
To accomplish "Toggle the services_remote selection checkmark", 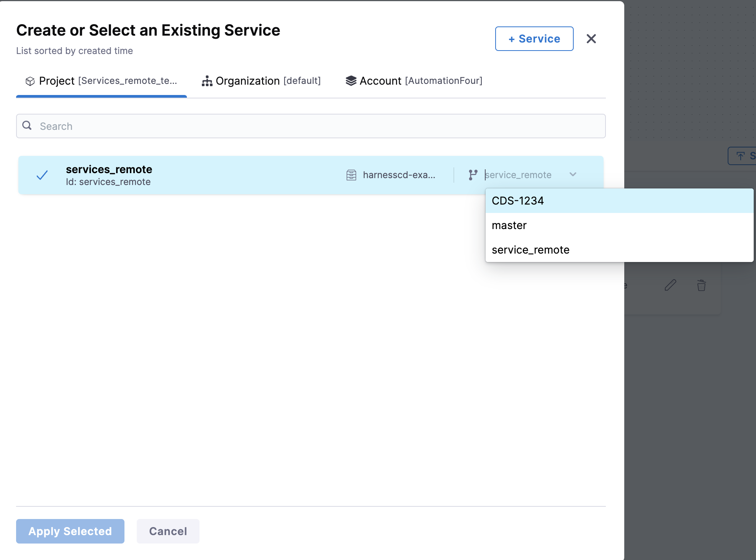I will pyautogui.click(x=42, y=175).
